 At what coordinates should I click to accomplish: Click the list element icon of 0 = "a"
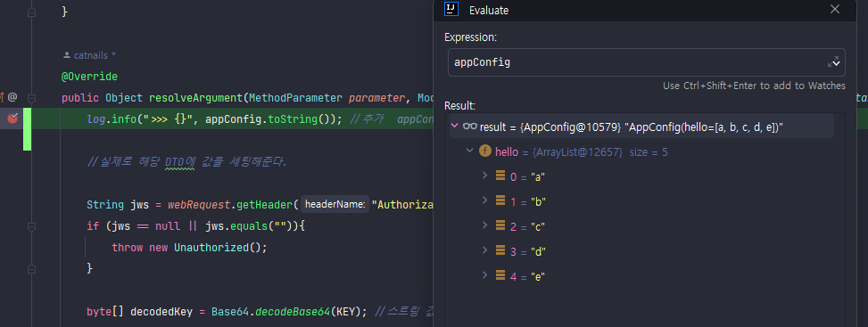pyautogui.click(x=500, y=176)
